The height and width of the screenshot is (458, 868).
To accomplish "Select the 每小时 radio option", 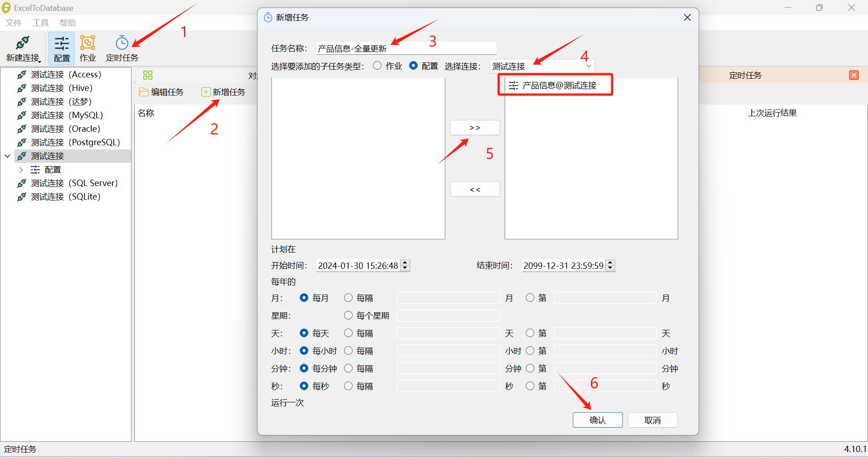I will point(304,351).
